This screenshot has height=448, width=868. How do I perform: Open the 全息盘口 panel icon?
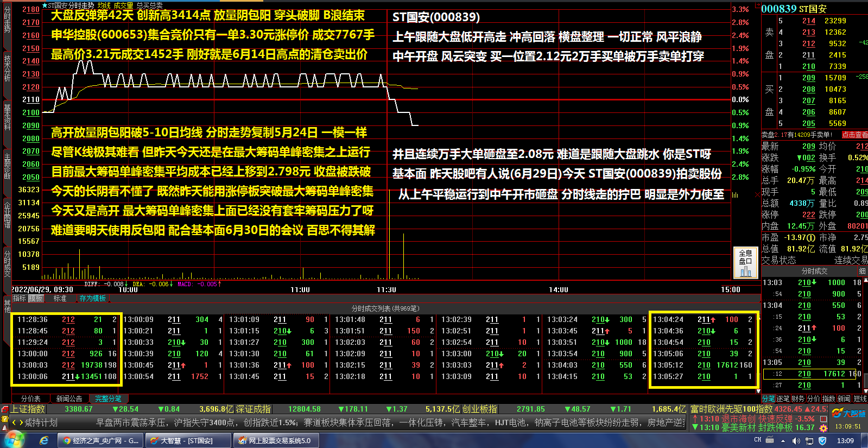click(x=746, y=263)
